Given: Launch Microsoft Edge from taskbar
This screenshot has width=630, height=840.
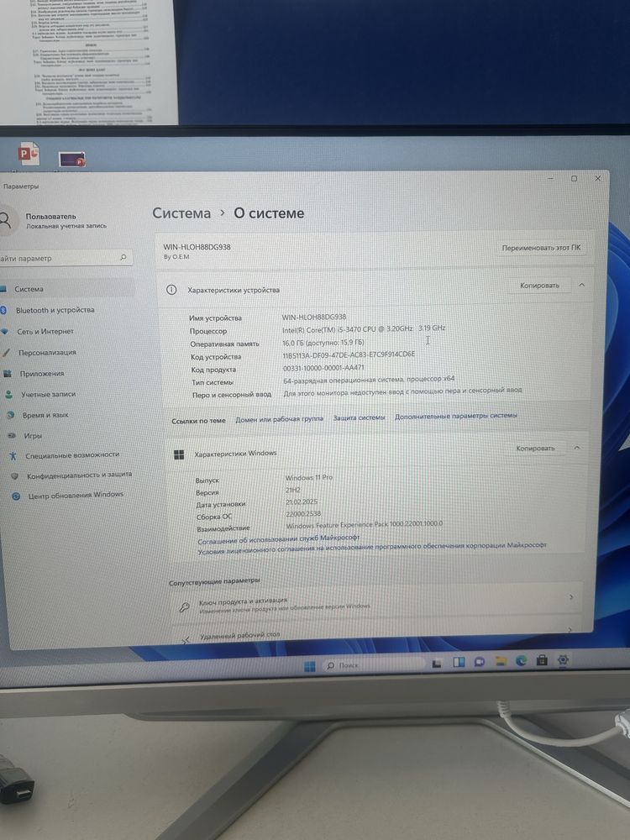Looking at the screenshot, I should pyautogui.click(x=522, y=661).
